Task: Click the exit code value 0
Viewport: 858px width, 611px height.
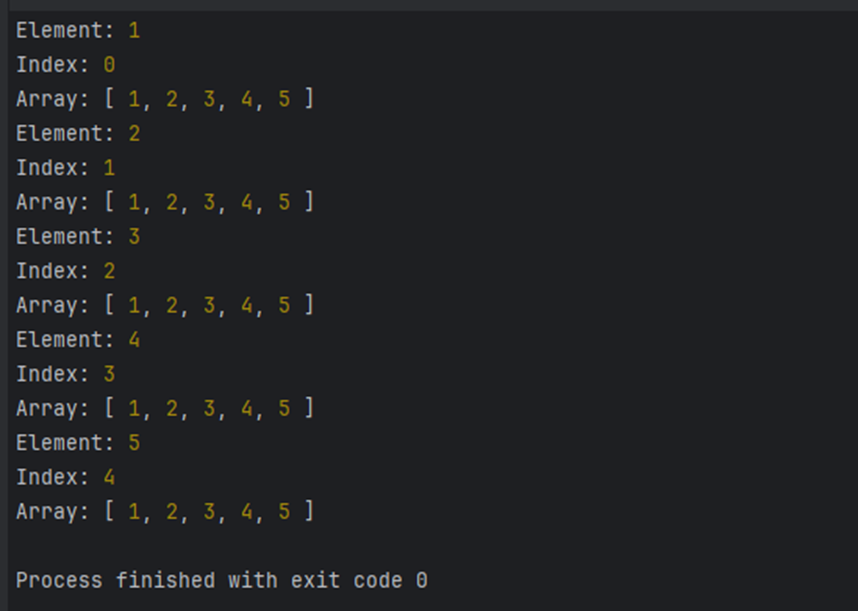Action: [x=421, y=580]
